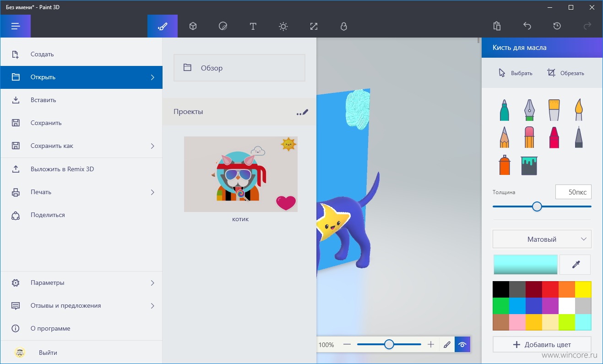
Task: Open the котик project thumbnail
Action: [x=241, y=174]
